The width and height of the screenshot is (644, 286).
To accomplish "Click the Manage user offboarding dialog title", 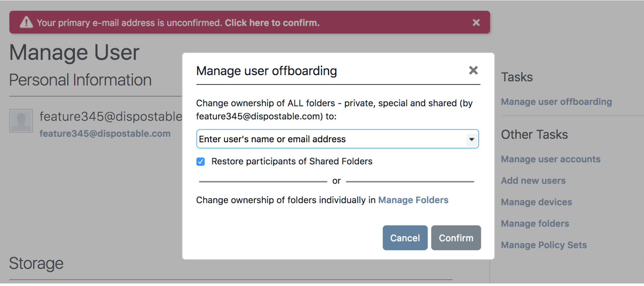I will (x=267, y=71).
